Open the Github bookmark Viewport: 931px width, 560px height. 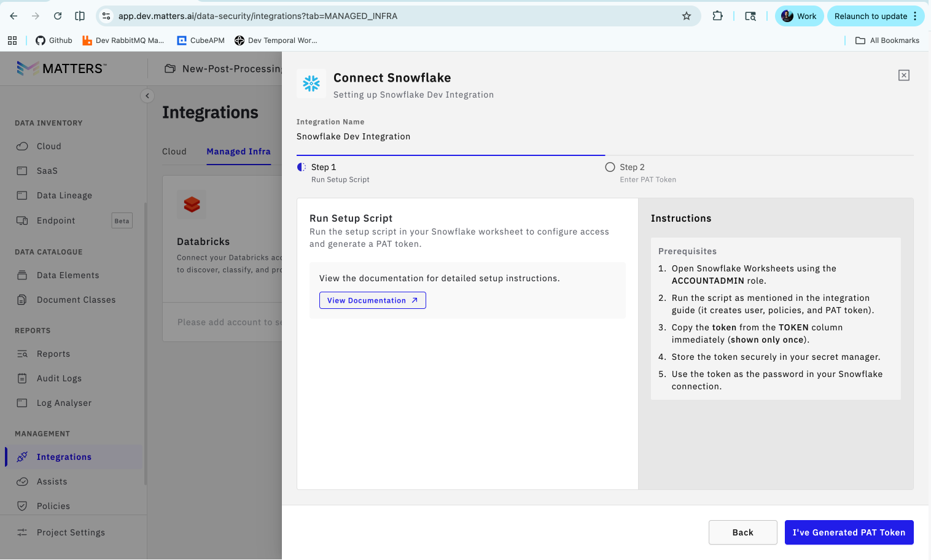coord(54,41)
